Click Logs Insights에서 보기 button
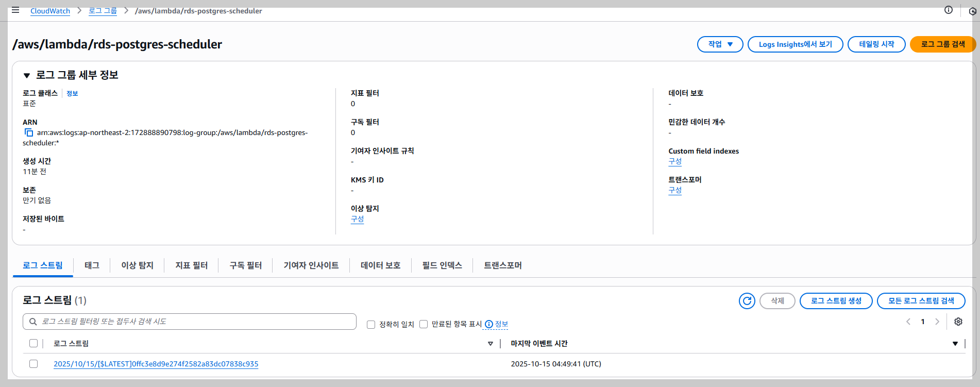This screenshot has width=980, height=387. (x=795, y=44)
